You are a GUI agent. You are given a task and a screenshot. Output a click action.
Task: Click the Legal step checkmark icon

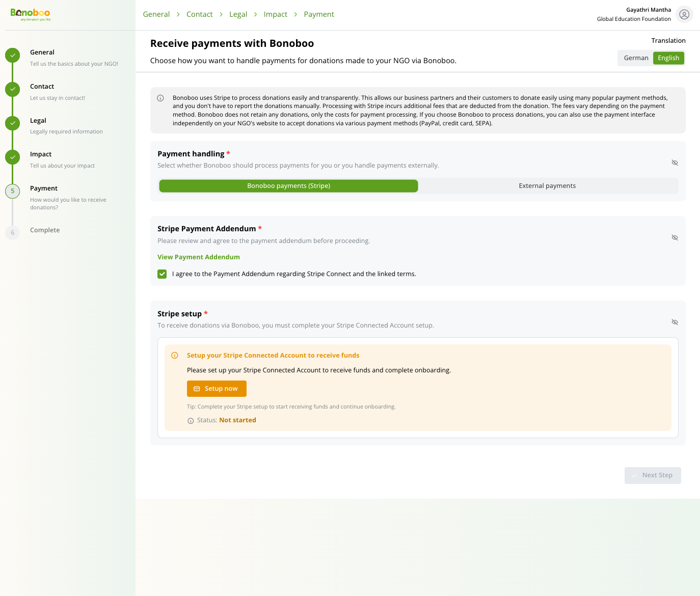click(x=13, y=123)
